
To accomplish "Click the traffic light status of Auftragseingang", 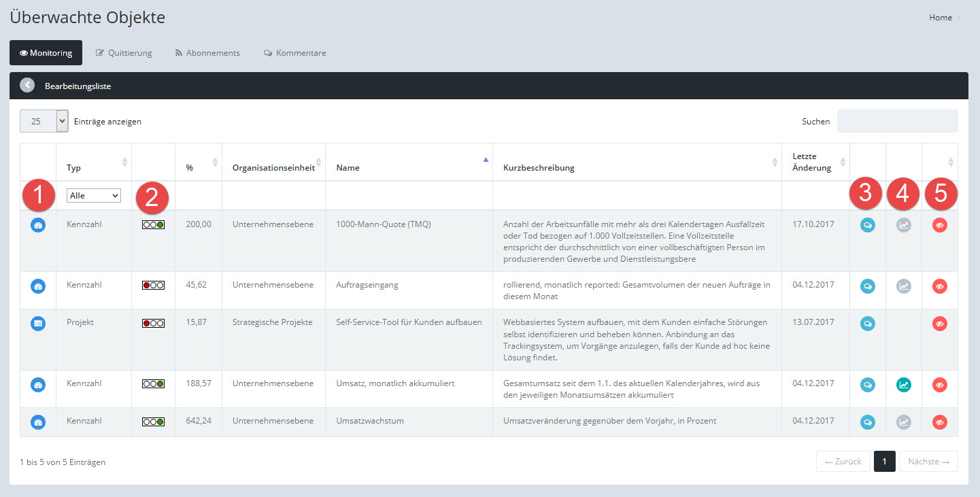I will pos(153,286).
